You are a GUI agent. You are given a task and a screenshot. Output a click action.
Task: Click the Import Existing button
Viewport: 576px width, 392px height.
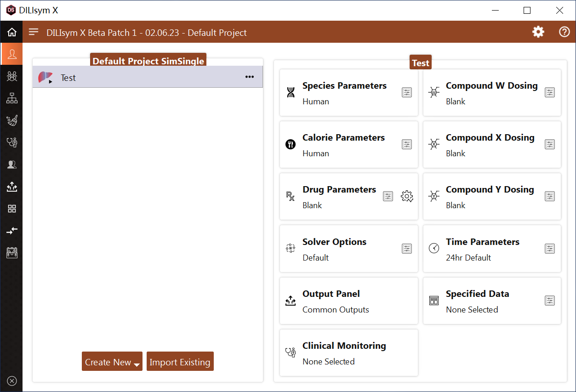click(180, 362)
